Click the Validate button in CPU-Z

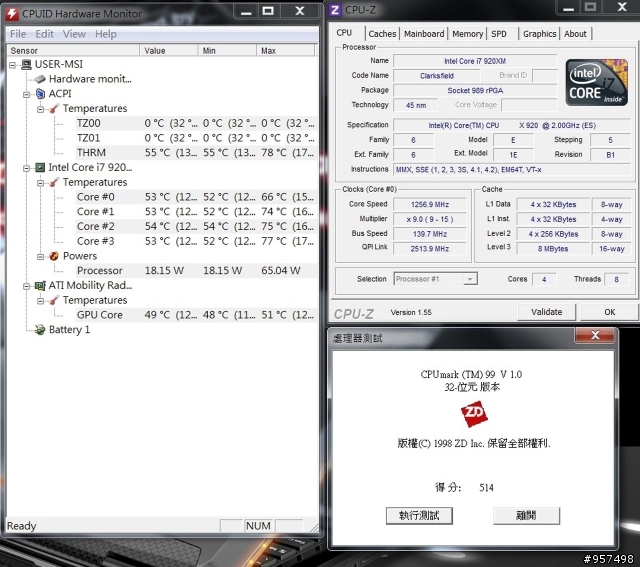point(547,312)
